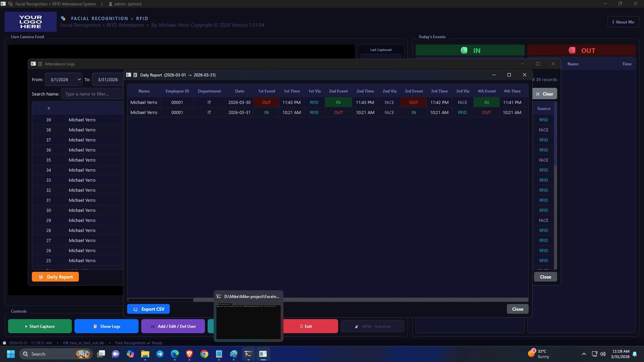Click the YOUR LOGO HERE logo image
Image resolution: width=644 pixels, height=362 pixels.
[30, 22]
